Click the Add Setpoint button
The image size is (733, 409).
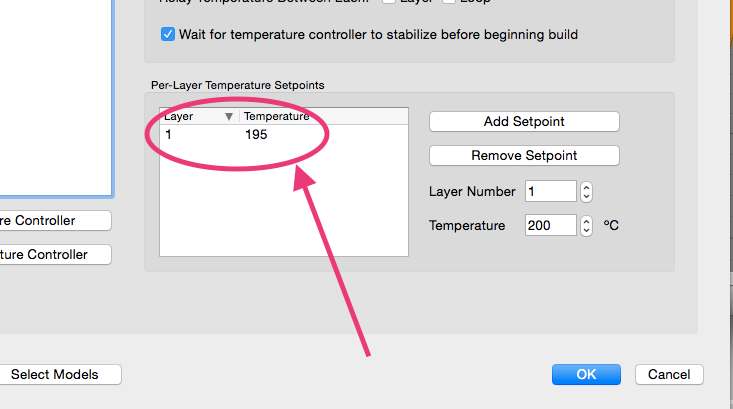pyautogui.click(x=524, y=122)
